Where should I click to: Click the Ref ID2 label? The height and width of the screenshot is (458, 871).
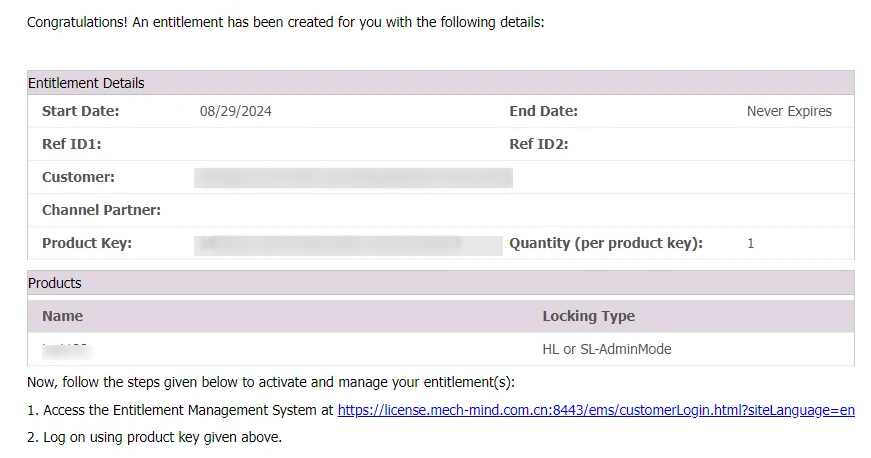tap(538, 144)
